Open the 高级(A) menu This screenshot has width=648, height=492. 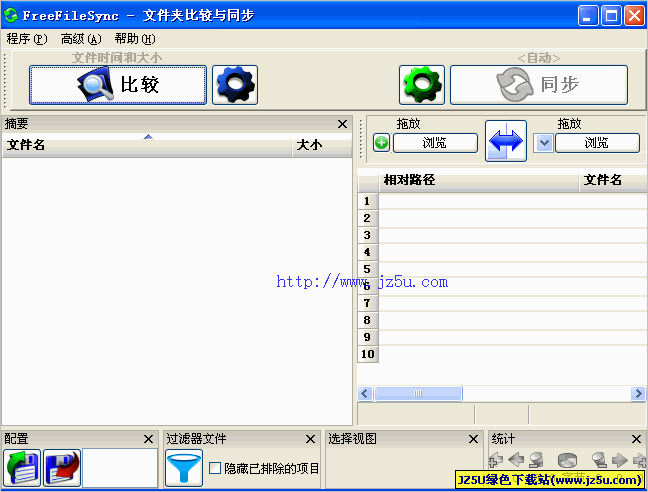(81, 39)
